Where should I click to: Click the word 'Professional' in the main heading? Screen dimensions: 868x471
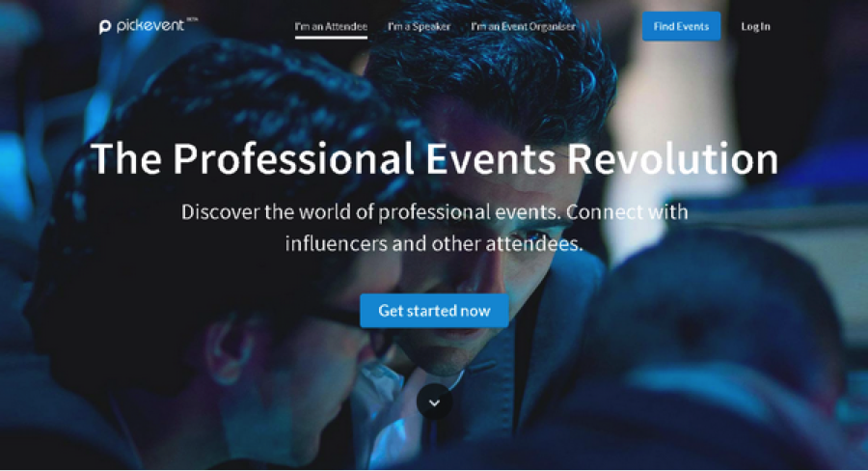click(x=294, y=158)
